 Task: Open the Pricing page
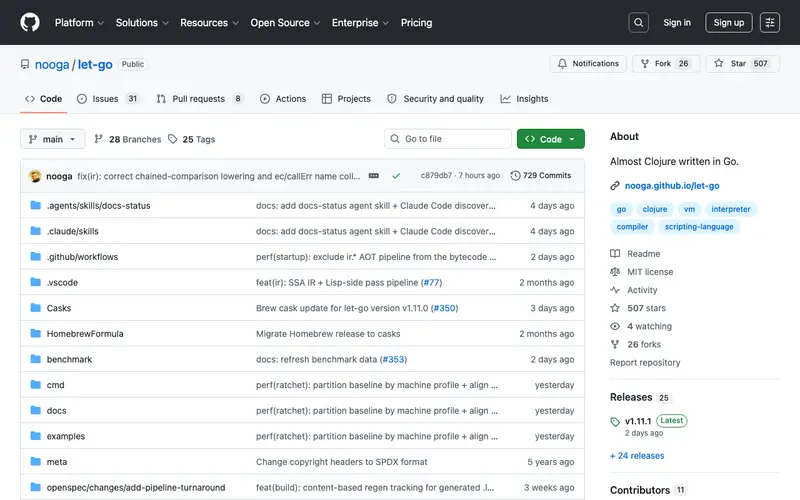(416, 22)
